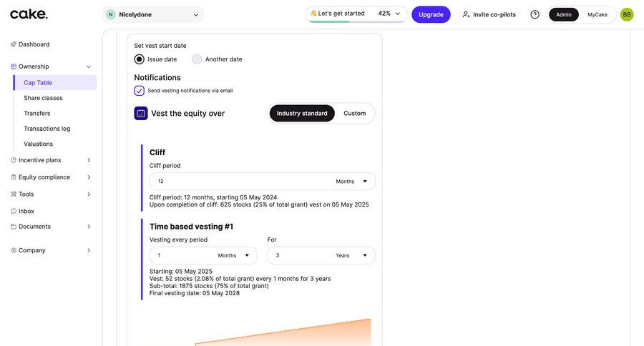Click the Dashboard rocket icon
The height and width of the screenshot is (346, 644).
13,44
